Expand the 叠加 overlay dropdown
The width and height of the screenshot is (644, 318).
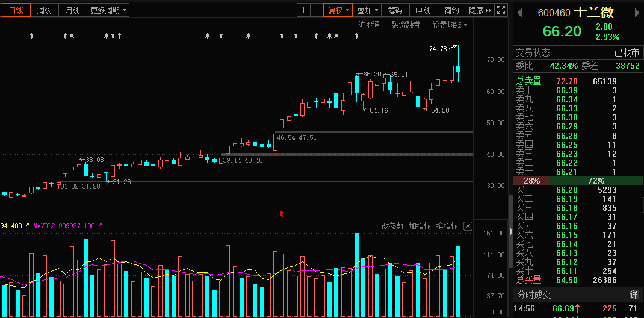coord(367,10)
